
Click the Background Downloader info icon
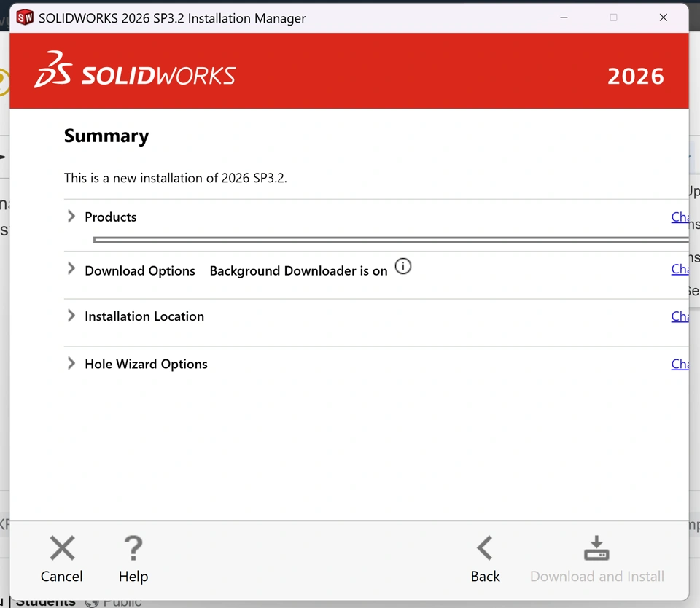(x=403, y=267)
